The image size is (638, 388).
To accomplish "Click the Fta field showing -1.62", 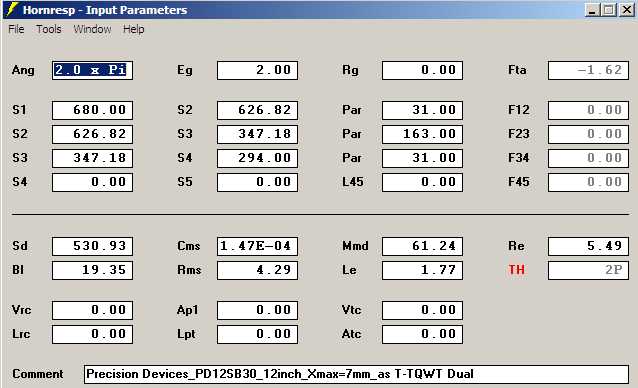I will [588, 70].
